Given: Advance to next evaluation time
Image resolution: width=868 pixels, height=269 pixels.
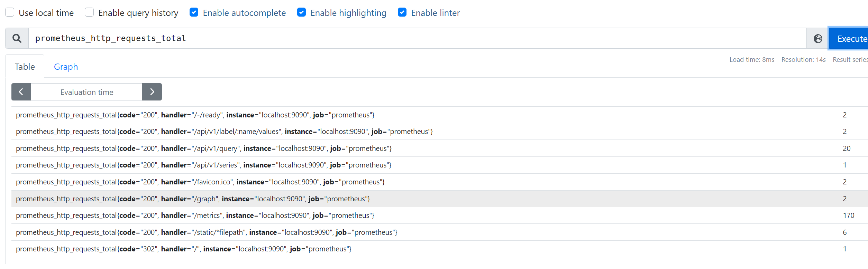Looking at the screenshot, I should point(152,92).
